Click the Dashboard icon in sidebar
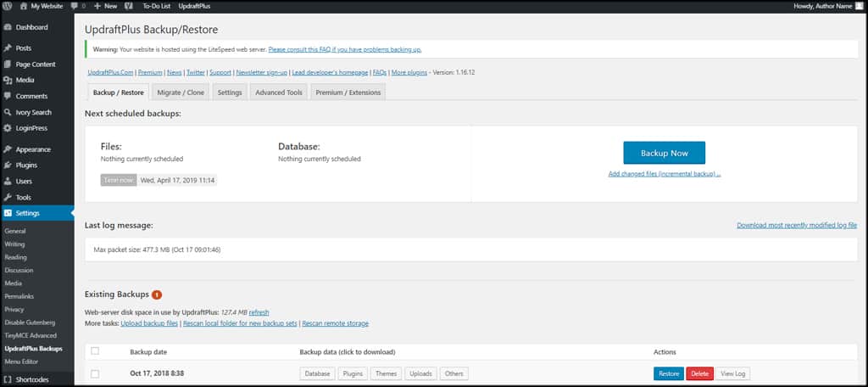Viewport: 868px width, 387px height. [8, 27]
